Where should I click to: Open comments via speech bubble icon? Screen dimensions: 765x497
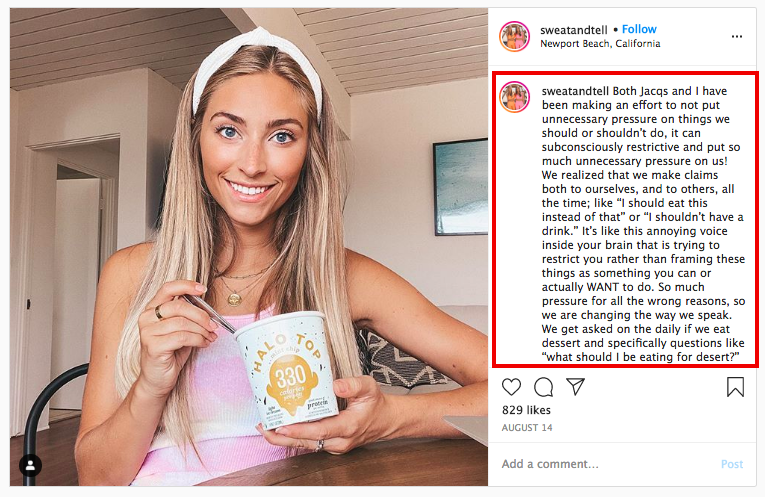point(543,387)
